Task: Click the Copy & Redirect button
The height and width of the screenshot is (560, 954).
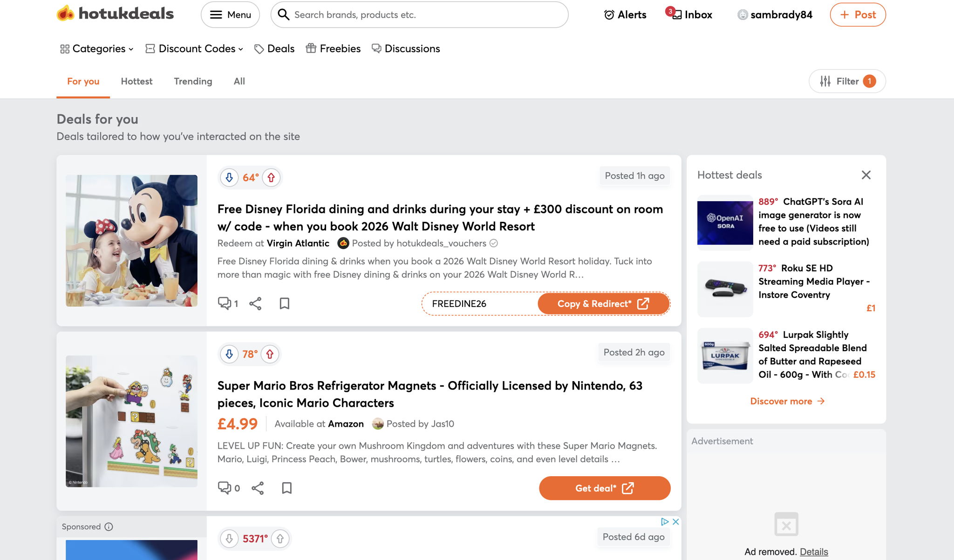Action: 603,304
